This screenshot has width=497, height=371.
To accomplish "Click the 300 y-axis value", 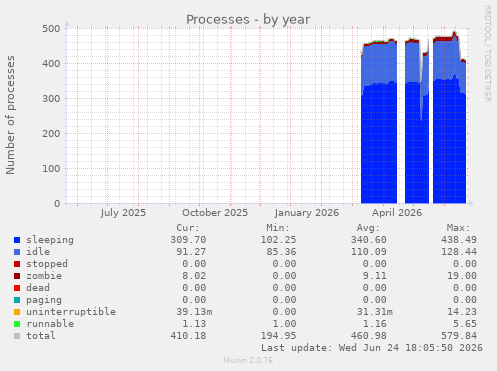I will tap(51, 99).
